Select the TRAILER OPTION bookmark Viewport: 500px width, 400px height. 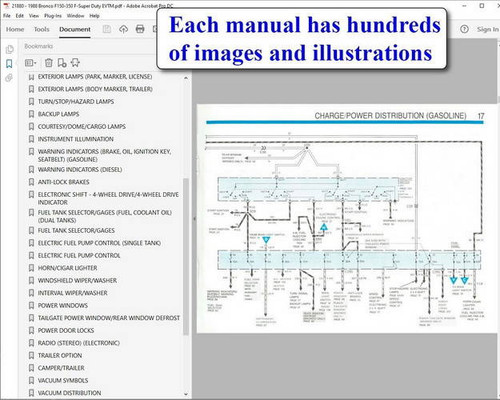tap(60, 356)
